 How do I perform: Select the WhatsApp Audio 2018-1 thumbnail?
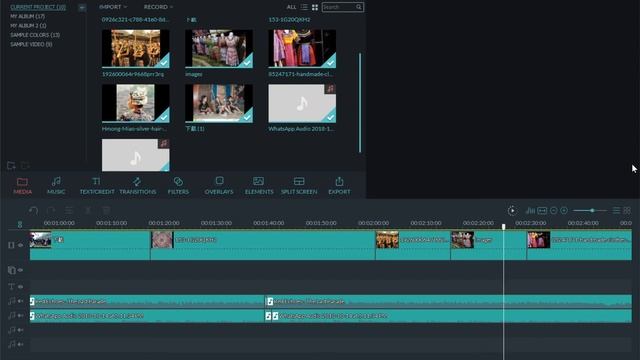tap(302, 103)
